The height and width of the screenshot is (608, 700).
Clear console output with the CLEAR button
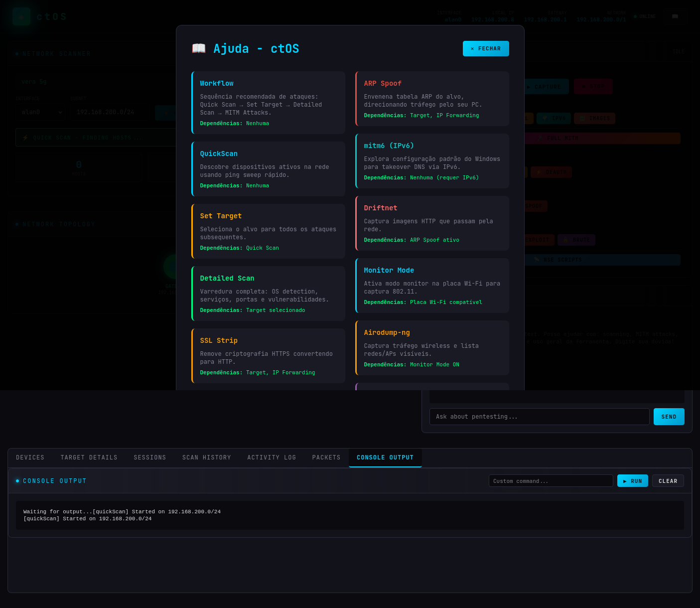tap(668, 481)
